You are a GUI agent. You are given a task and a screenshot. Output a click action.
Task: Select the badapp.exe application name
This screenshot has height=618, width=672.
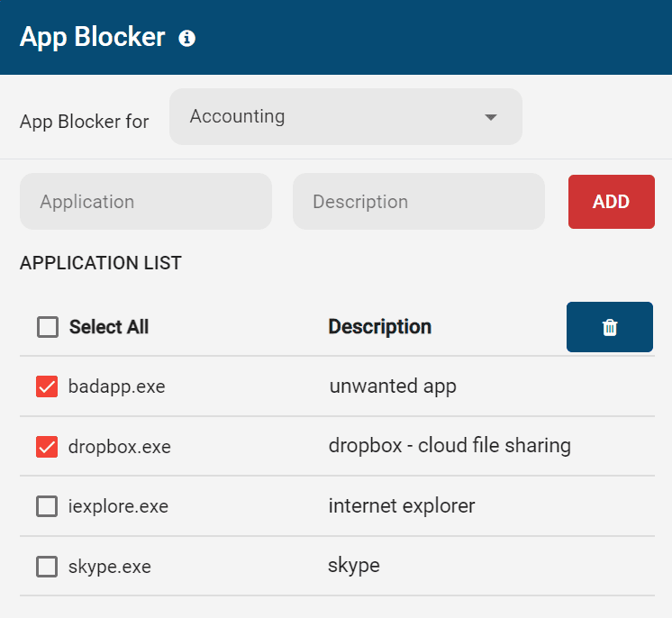(116, 386)
